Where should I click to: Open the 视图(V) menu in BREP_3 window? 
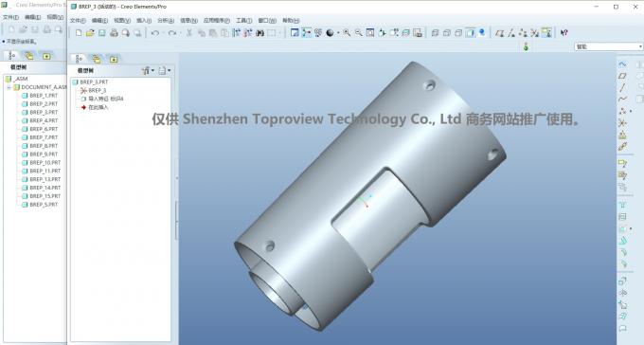pyautogui.click(x=122, y=21)
